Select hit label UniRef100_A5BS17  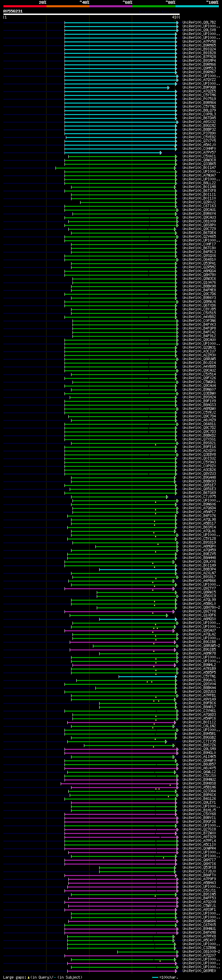[x=199, y=524]
